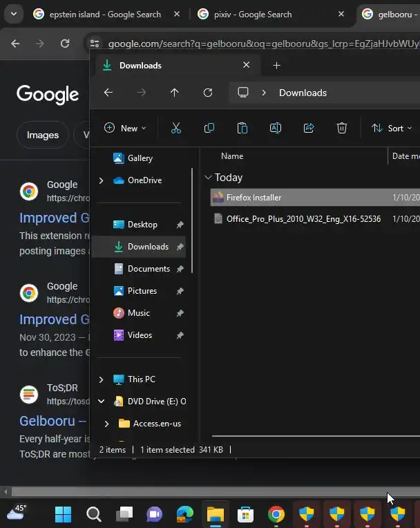Open the New item dropdown
Screen dimensions: 420x528
[x=125, y=128]
